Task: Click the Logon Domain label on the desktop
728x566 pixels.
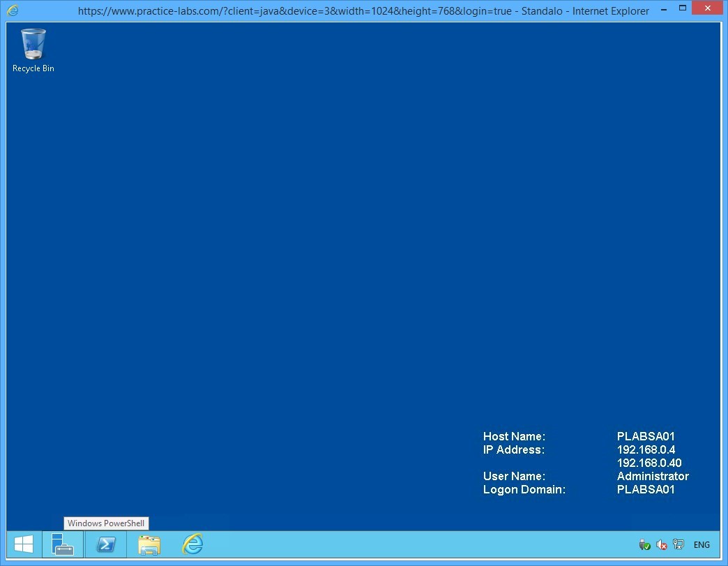Action: [x=524, y=490]
